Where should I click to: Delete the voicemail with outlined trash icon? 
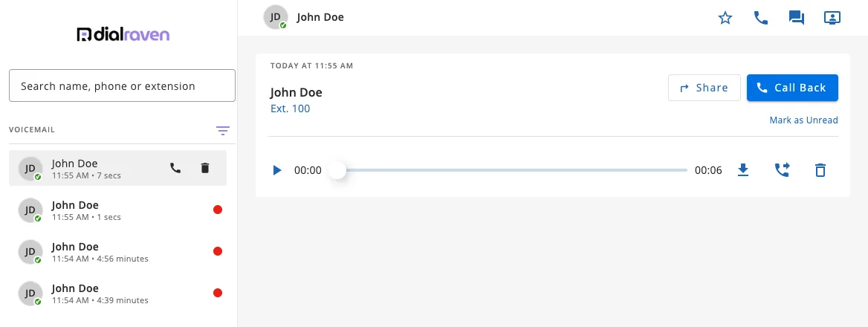coord(820,170)
